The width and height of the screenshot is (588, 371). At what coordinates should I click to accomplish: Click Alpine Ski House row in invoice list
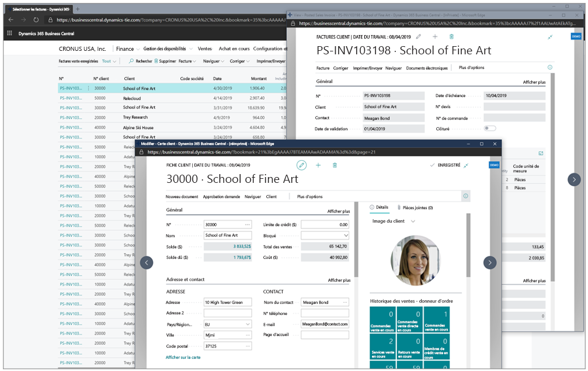click(x=172, y=127)
